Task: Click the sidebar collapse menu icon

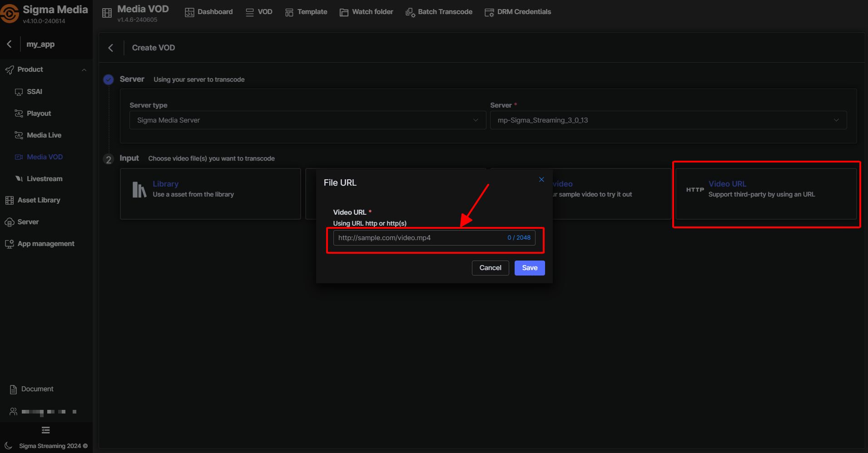Action: [x=46, y=430]
